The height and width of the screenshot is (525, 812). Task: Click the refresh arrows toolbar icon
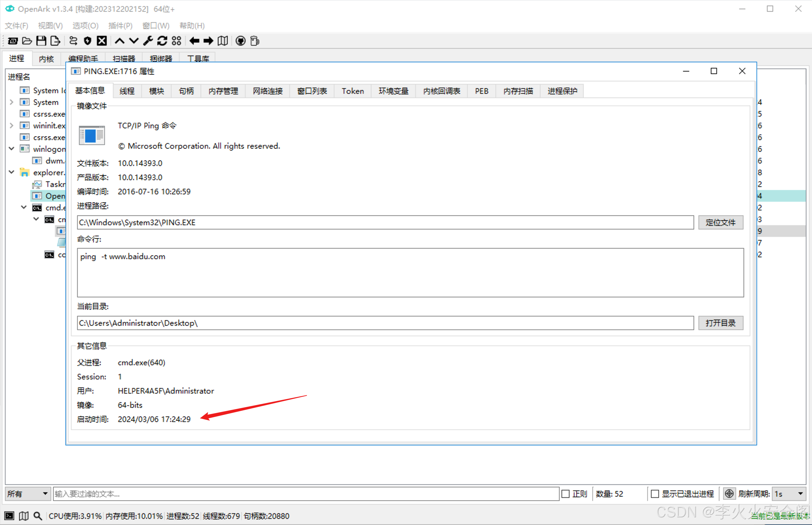(162, 41)
